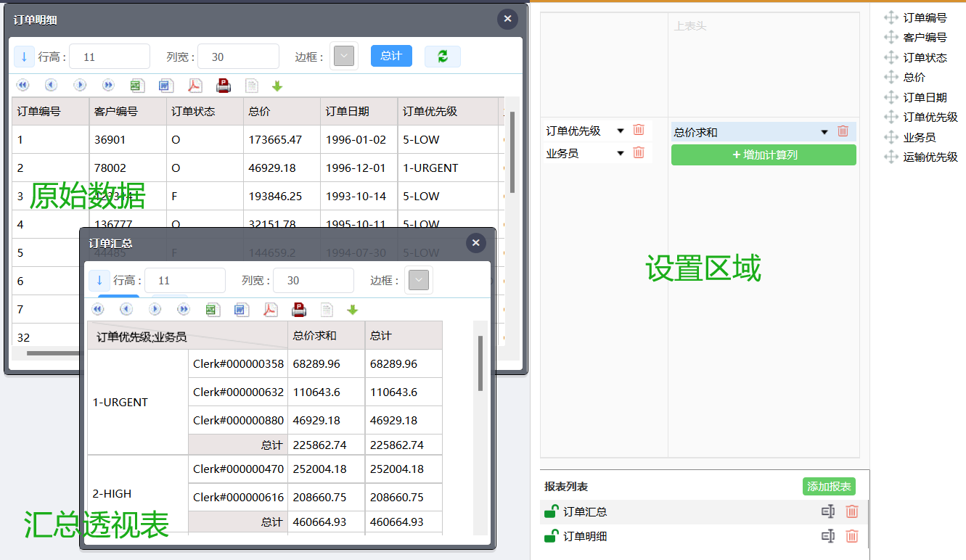Rename the 订单明细 report
This screenshot has height=560, width=966.
tap(827, 536)
